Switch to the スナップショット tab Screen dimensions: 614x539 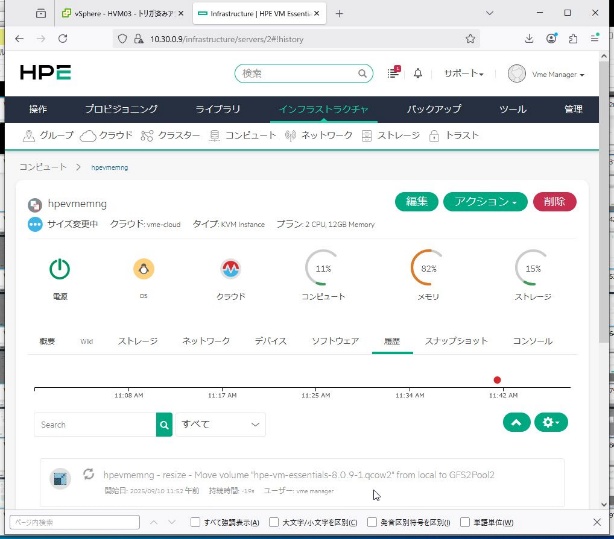point(456,341)
